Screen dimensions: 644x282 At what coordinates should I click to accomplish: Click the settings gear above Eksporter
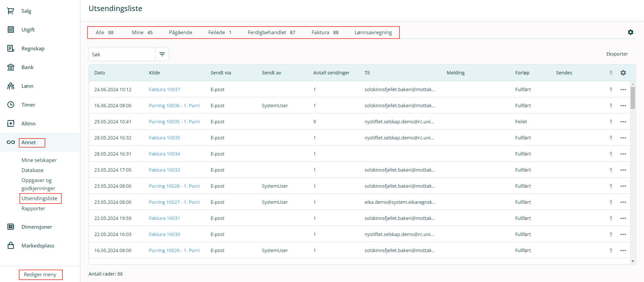pyautogui.click(x=630, y=32)
